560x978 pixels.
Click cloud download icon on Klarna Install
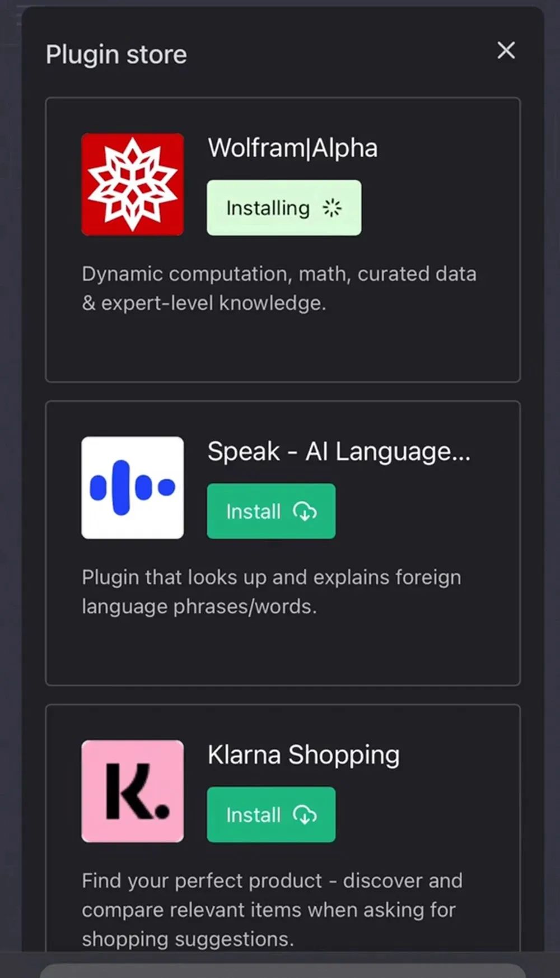[x=305, y=815]
